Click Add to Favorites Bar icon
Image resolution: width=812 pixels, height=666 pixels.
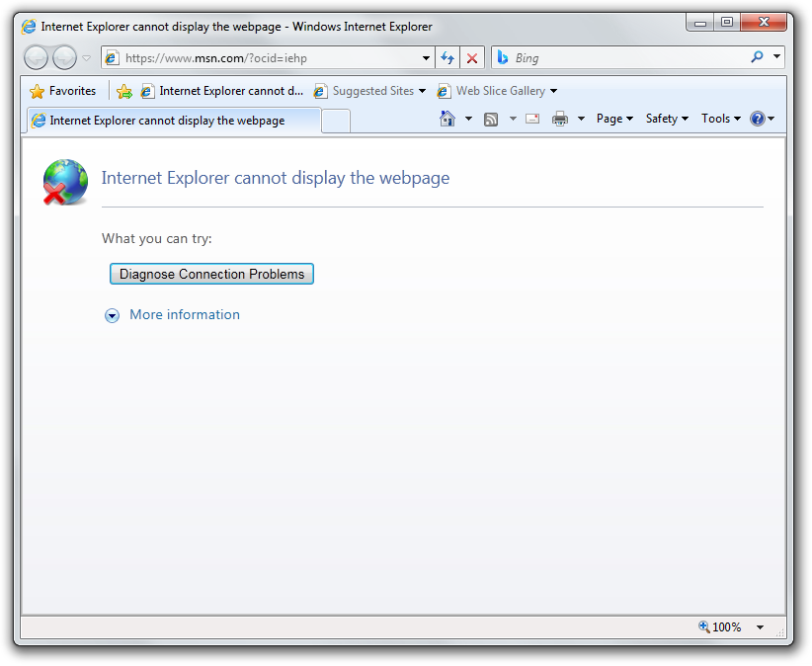pyautogui.click(x=124, y=92)
